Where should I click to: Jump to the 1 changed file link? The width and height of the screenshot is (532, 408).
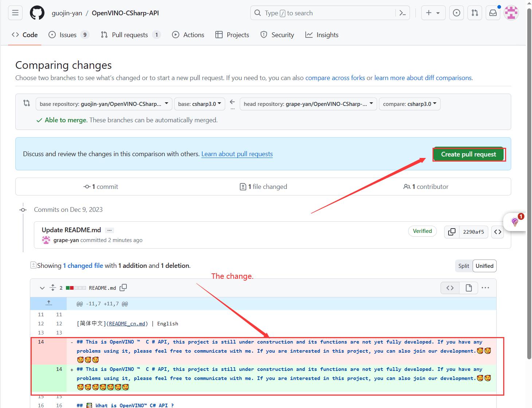pos(83,266)
